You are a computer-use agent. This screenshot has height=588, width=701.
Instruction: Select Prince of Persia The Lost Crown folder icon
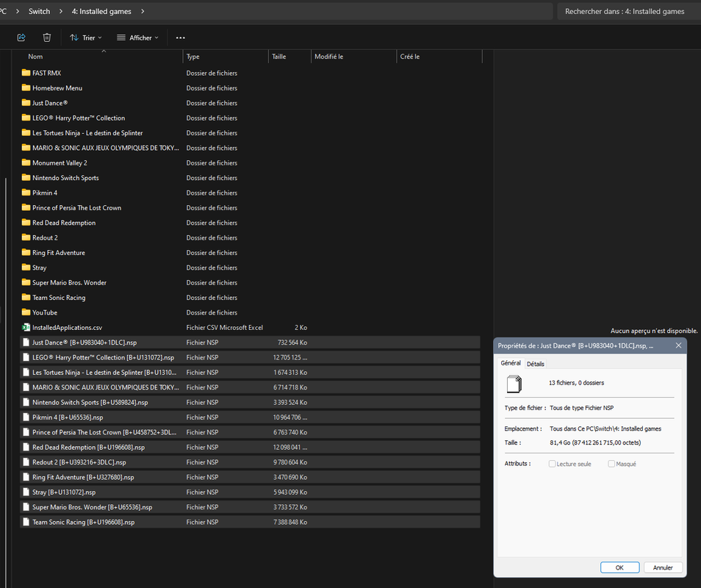[x=26, y=207]
